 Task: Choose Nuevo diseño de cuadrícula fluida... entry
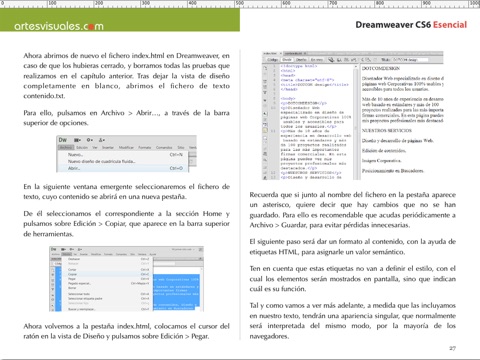coord(123,161)
